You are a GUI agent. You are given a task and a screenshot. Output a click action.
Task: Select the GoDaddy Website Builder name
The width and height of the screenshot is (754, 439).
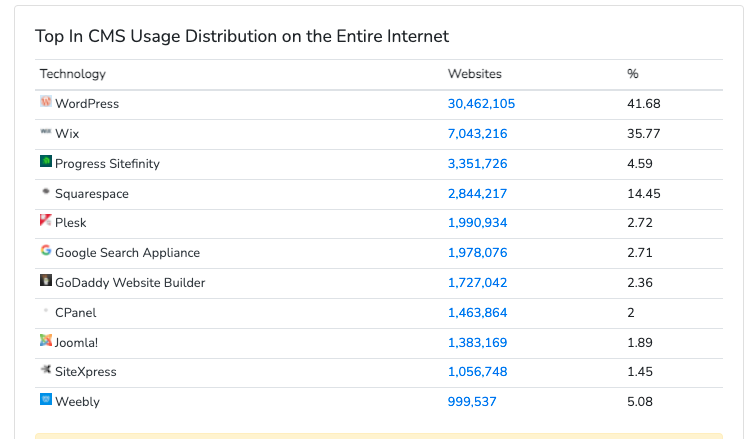(x=130, y=283)
